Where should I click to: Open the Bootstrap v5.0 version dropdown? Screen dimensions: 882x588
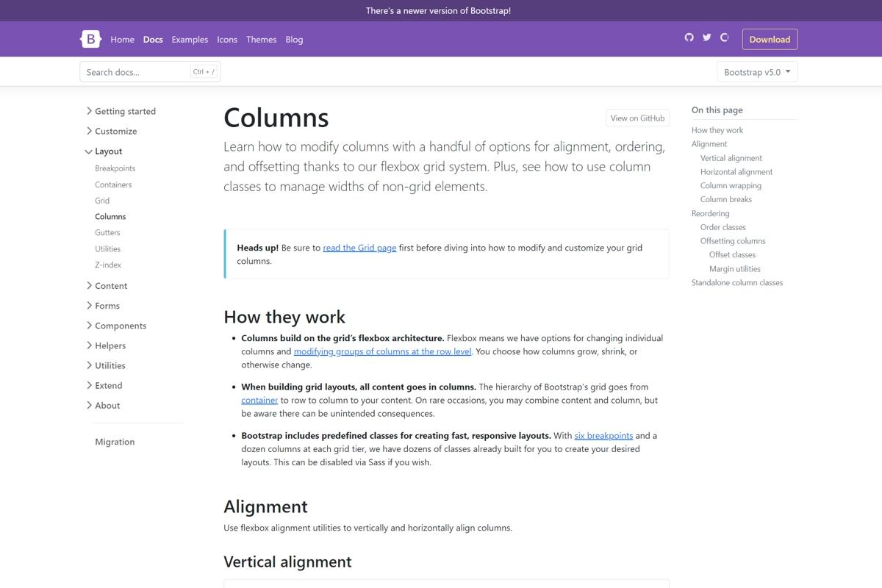757,72
